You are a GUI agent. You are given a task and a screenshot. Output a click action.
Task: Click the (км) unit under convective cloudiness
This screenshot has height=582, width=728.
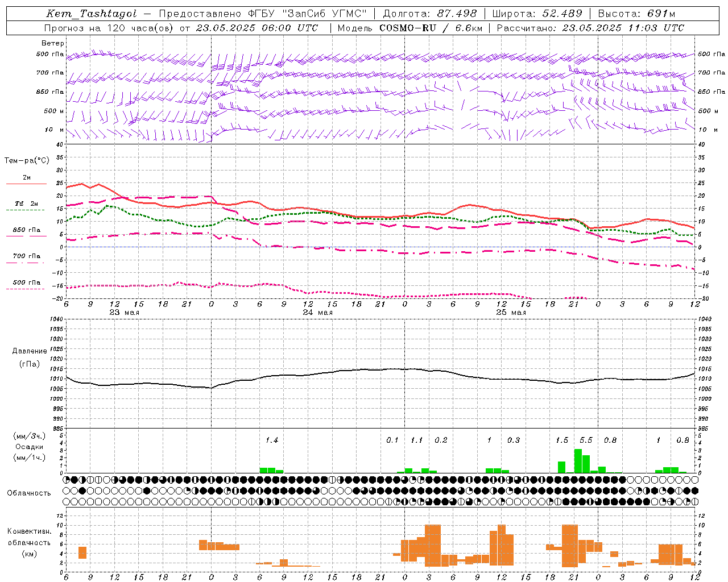tap(29, 554)
